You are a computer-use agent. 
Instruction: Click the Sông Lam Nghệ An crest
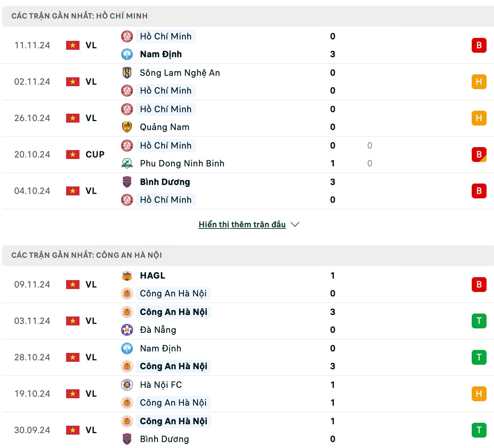(x=127, y=73)
